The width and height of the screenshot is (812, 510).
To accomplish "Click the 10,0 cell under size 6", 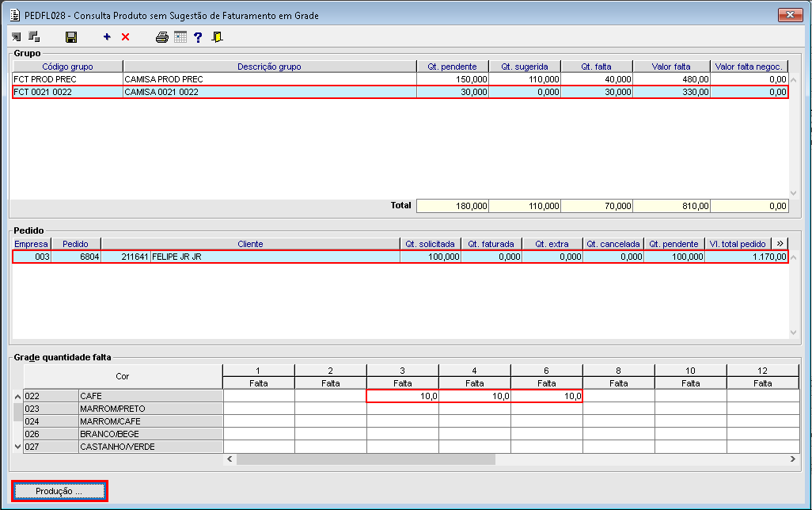I will (546, 396).
